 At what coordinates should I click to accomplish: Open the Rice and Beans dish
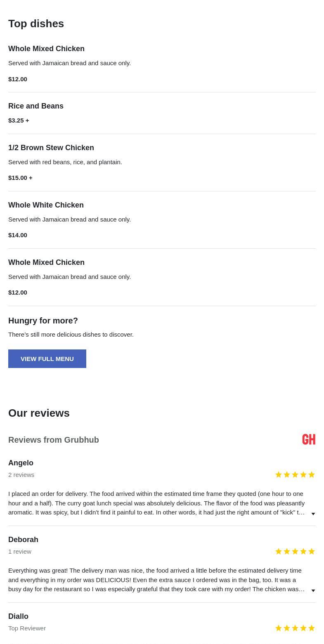point(36,106)
